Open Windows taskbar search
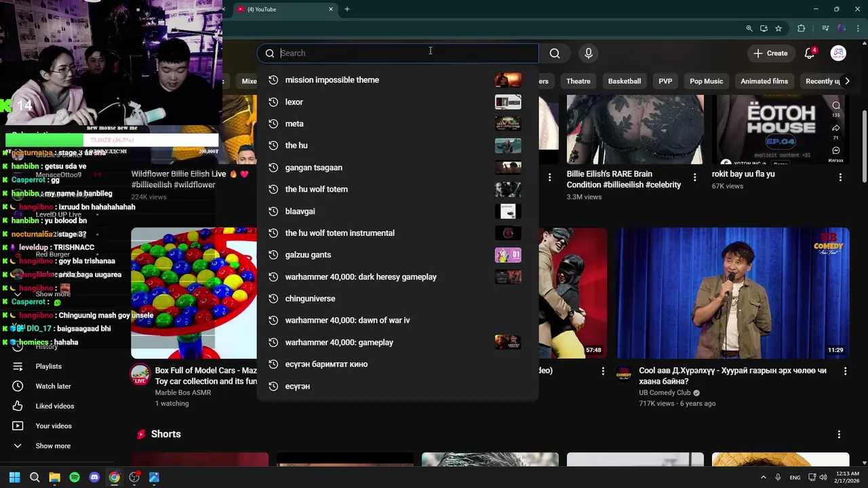 click(x=35, y=477)
